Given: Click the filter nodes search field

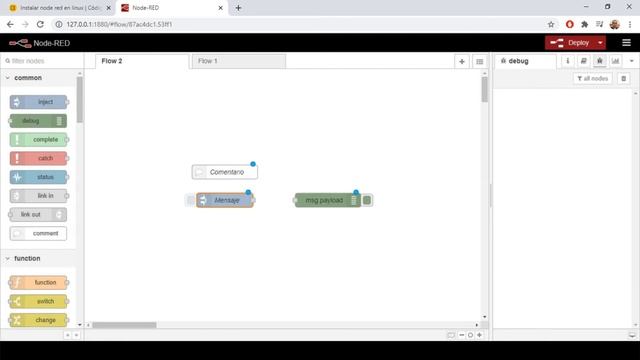Looking at the screenshot, I should click(x=42, y=61).
